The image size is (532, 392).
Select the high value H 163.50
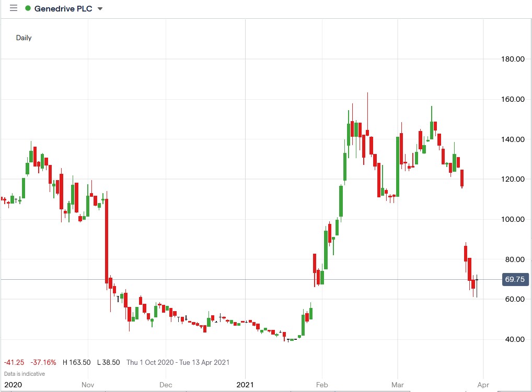77,362
